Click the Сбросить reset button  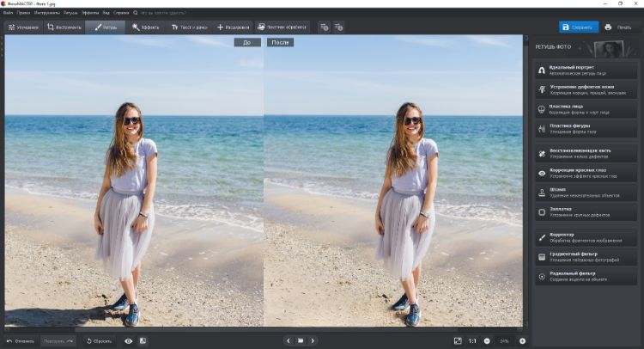coord(99,341)
